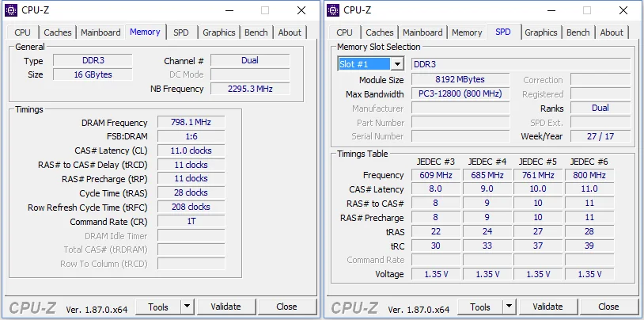
Task: Click Validate button in right window
Action: [x=548, y=307]
